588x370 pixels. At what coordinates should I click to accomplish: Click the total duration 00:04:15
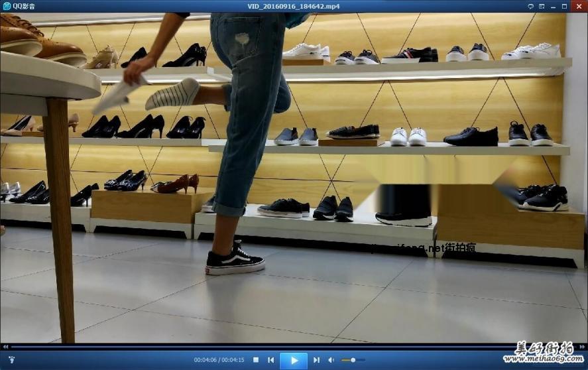point(233,360)
